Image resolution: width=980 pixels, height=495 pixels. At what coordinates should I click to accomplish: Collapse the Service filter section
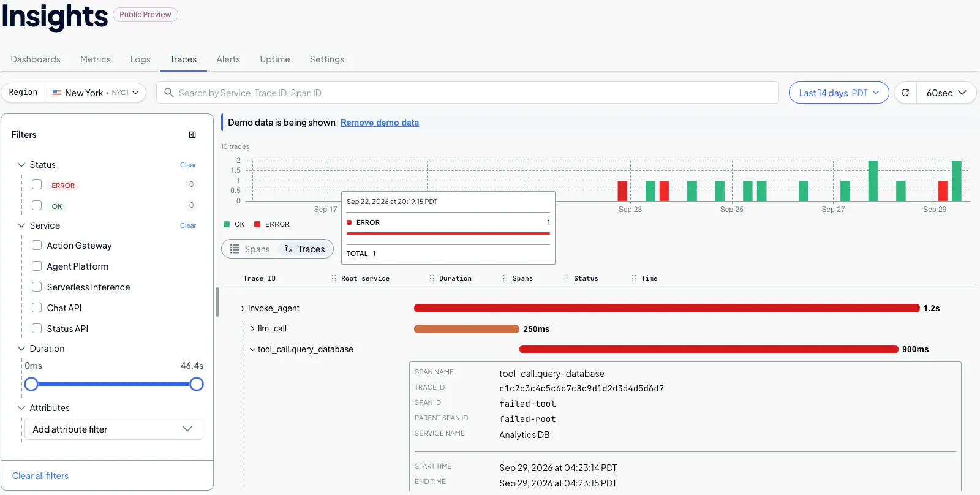(x=21, y=225)
